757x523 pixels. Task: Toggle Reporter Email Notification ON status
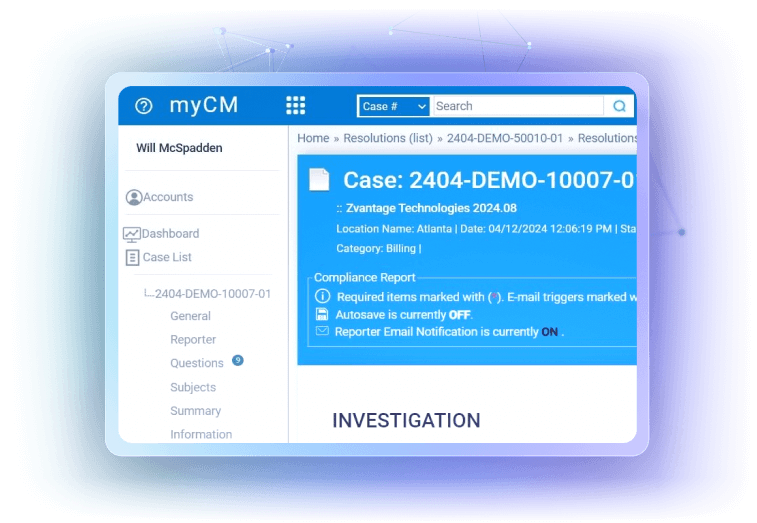(550, 332)
